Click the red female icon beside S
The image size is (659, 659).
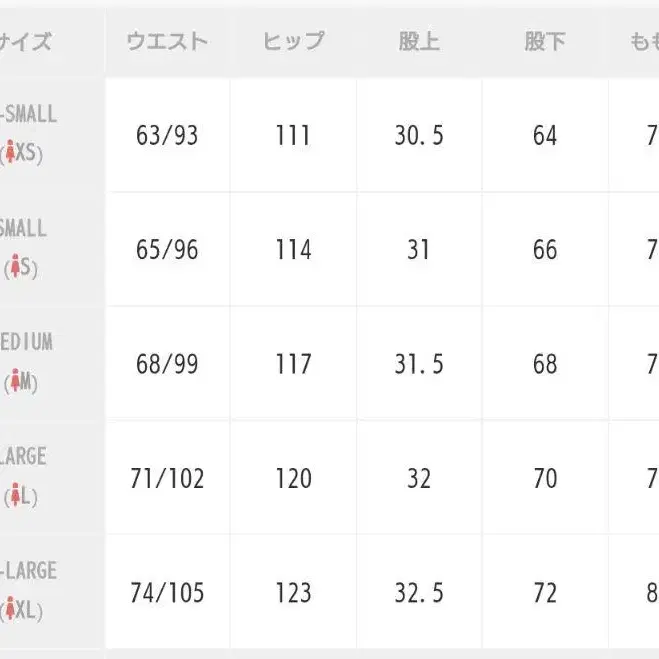point(16,266)
